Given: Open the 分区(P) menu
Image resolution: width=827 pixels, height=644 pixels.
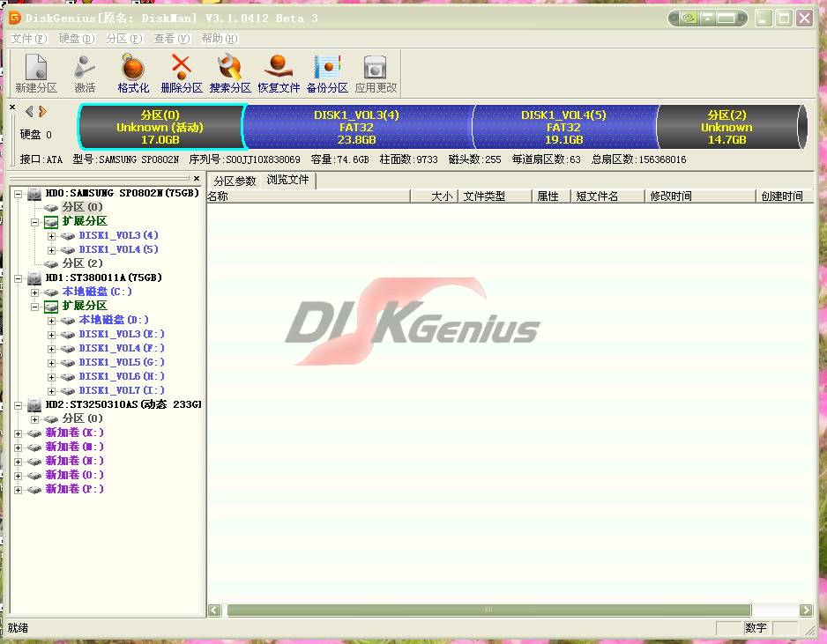Looking at the screenshot, I should pos(124,39).
